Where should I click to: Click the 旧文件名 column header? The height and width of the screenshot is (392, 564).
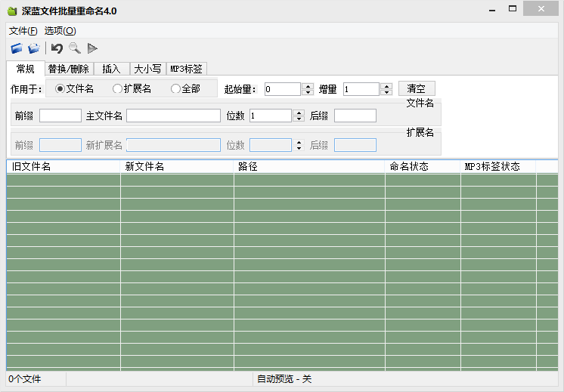tap(64, 167)
